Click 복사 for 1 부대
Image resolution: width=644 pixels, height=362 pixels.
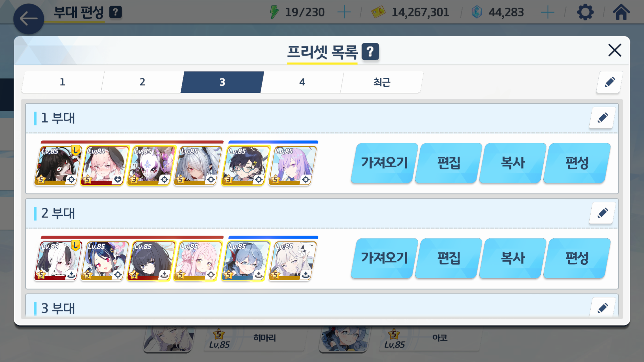click(x=513, y=163)
